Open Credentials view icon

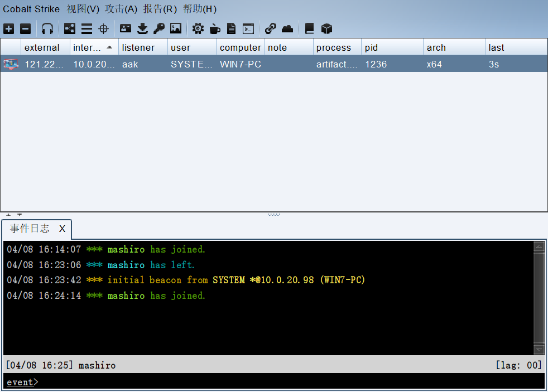[x=126, y=28]
